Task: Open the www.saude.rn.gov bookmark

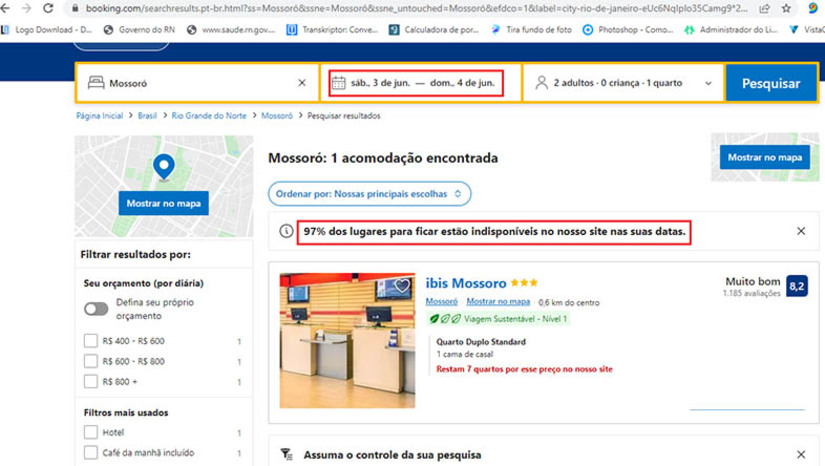Action: click(231, 30)
